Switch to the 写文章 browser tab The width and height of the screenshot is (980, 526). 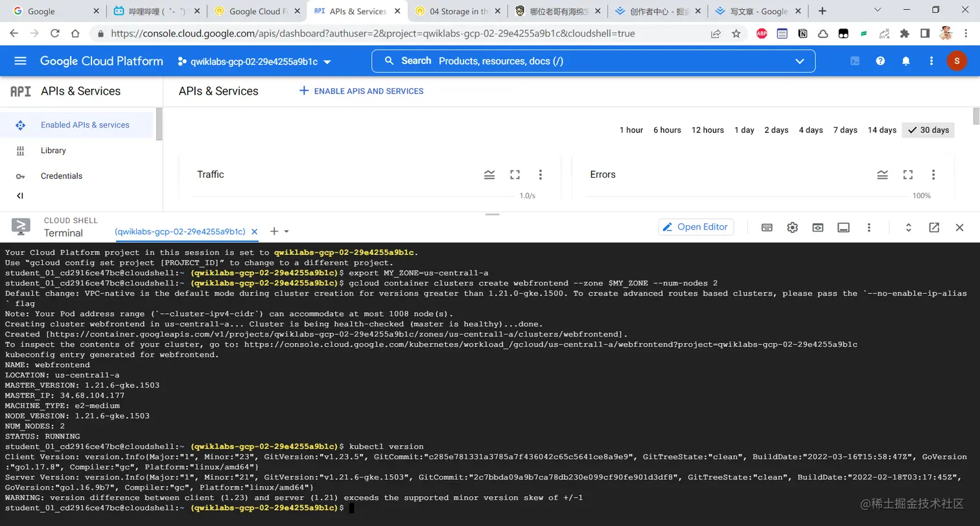(x=758, y=11)
